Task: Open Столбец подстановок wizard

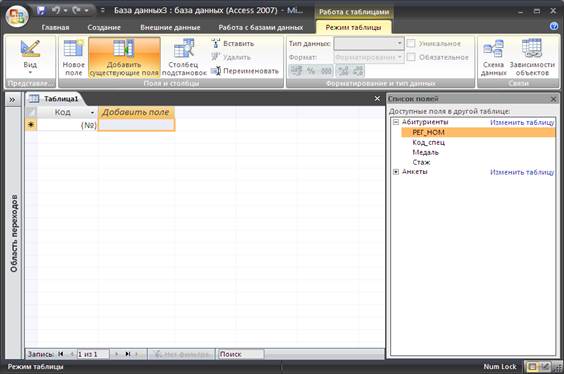Action: click(x=184, y=58)
